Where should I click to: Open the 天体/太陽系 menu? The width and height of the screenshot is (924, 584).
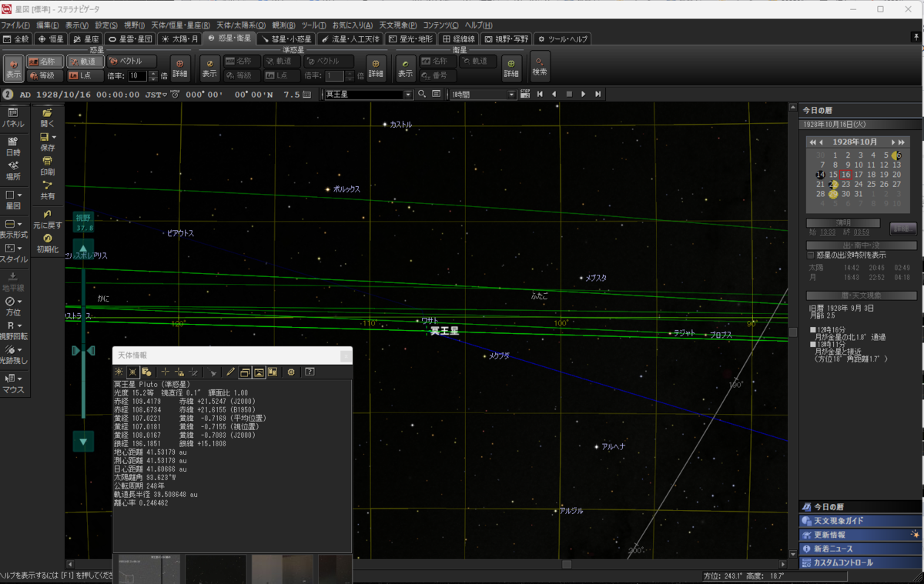click(241, 25)
